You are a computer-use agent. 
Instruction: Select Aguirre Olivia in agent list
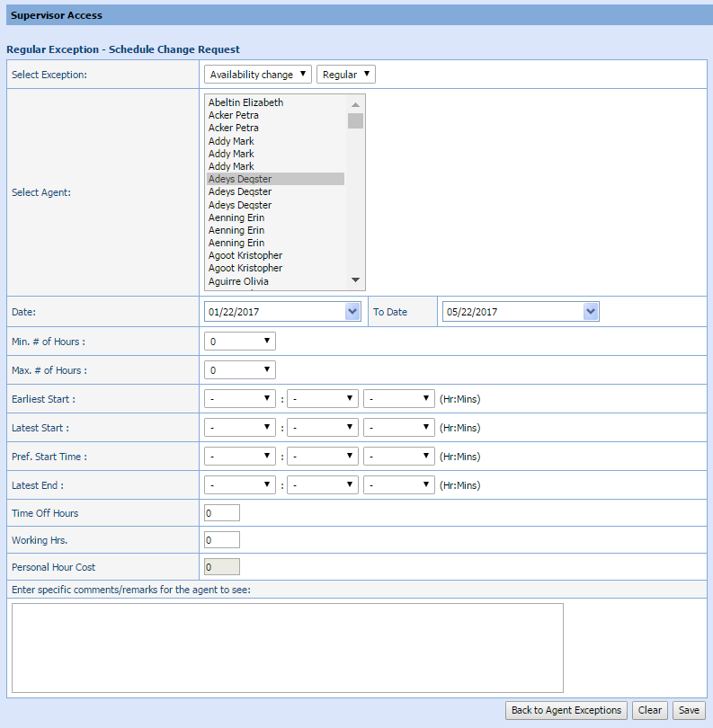point(238,281)
